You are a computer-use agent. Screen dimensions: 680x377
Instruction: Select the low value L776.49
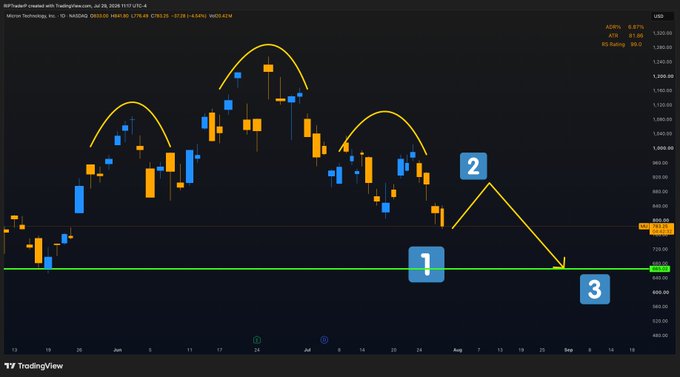pyautogui.click(x=140, y=16)
